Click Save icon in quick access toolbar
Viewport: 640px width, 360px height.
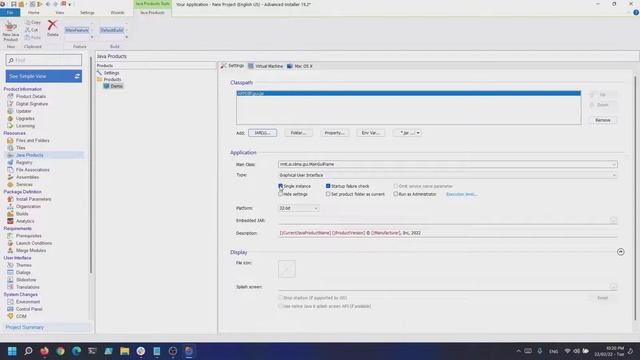pyautogui.click(x=13, y=4)
